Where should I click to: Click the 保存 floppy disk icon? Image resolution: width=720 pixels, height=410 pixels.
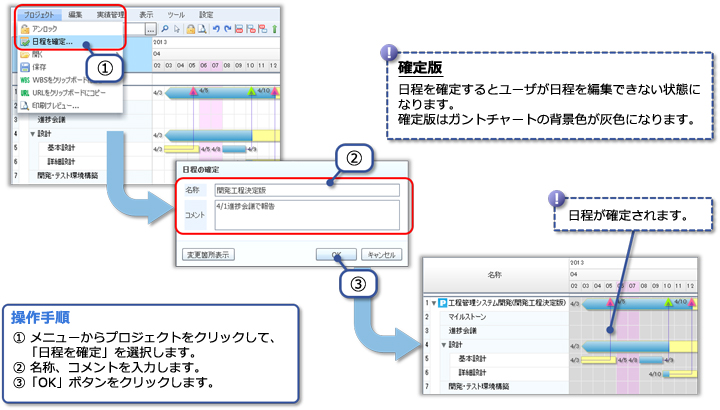pos(26,67)
